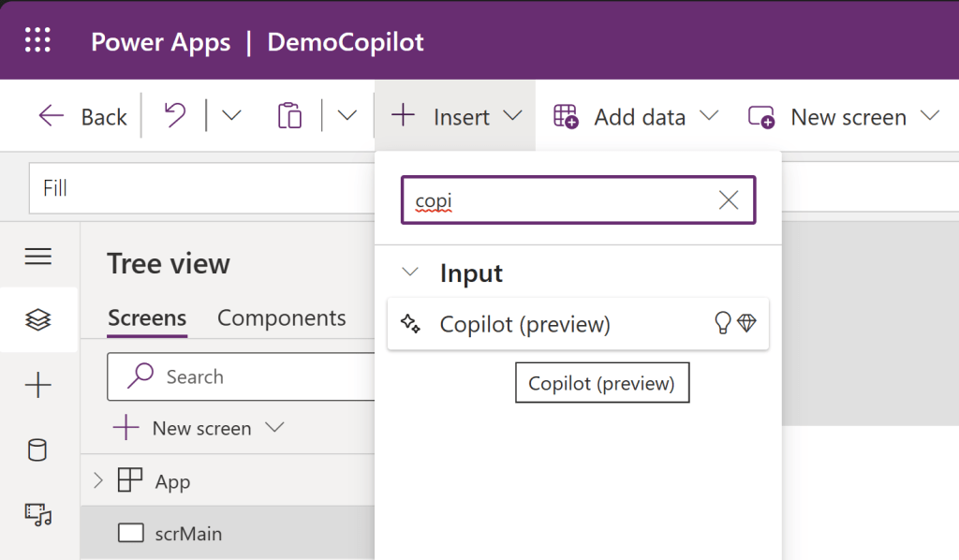Select the Tree view layers icon

pyautogui.click(x=38, y=320)
